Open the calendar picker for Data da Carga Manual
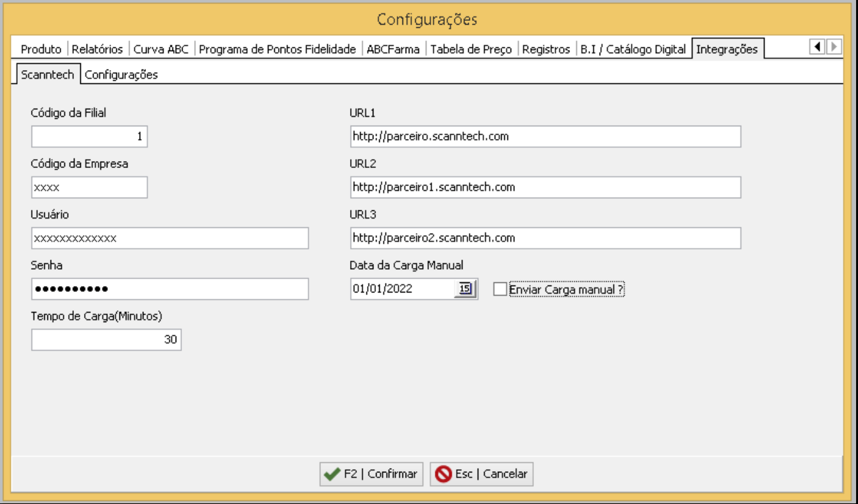Screen dimensions: 858x504 (x=464, y=289)
